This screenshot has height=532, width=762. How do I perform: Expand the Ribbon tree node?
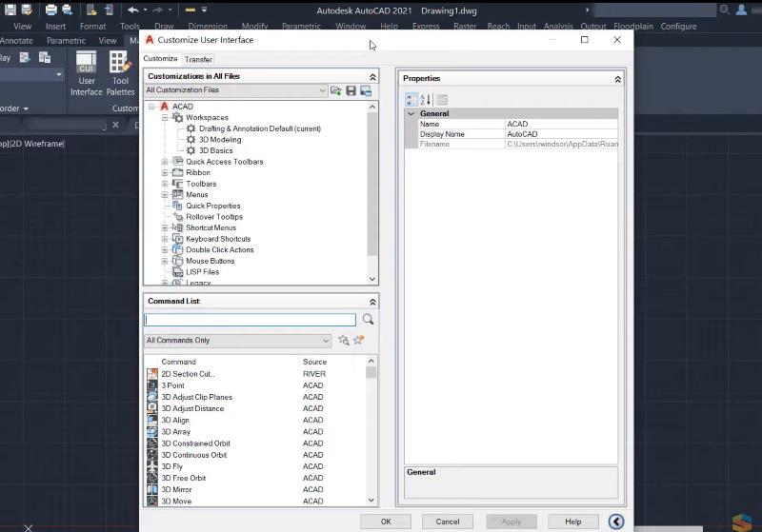click(165, 173)
